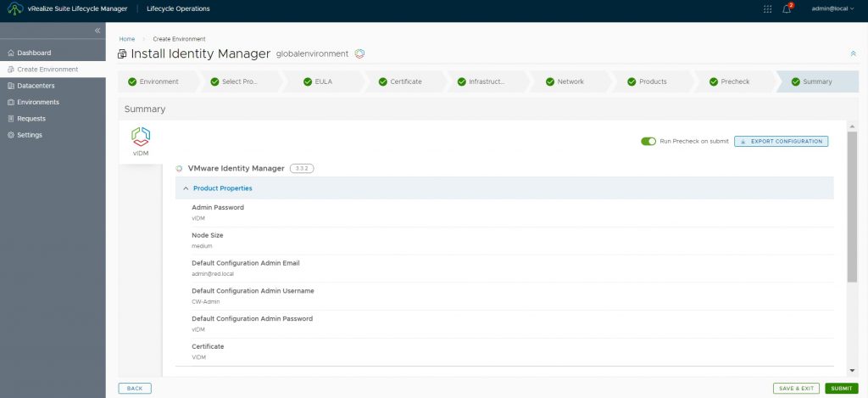Click the Back button
The width and height of the screenshot is (868, 398).
click(x=135, y=389)
